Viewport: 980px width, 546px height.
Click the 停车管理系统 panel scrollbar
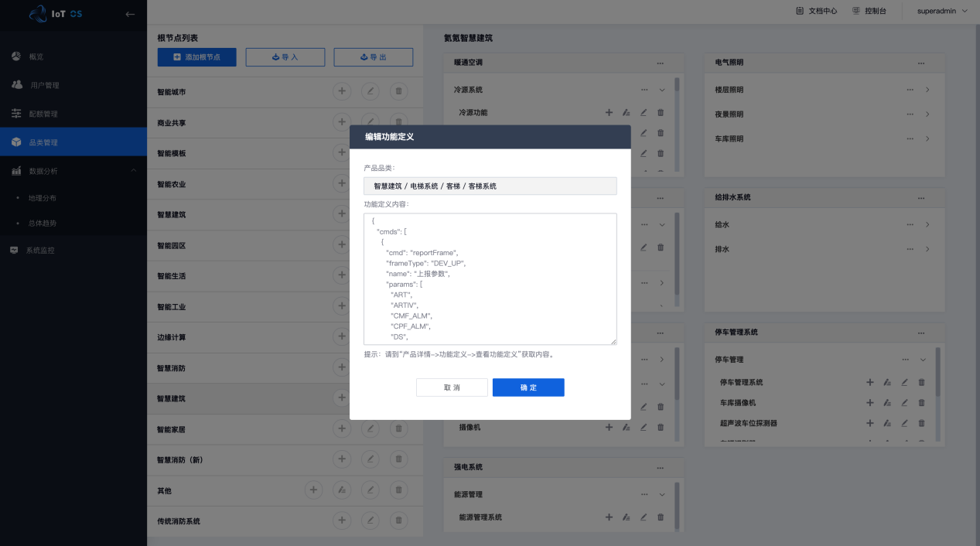tap(938, 371)
